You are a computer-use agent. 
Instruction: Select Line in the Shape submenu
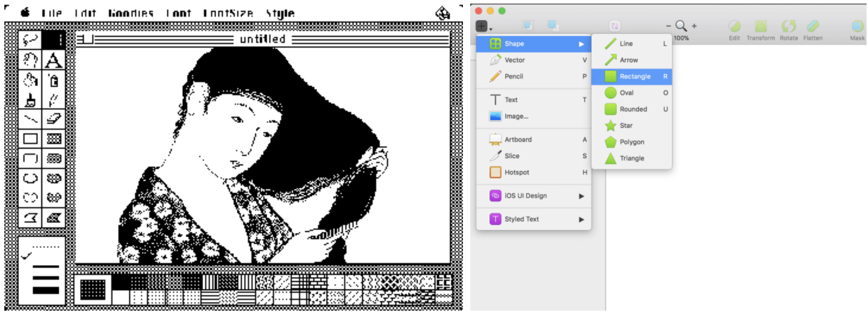[632, 44]
